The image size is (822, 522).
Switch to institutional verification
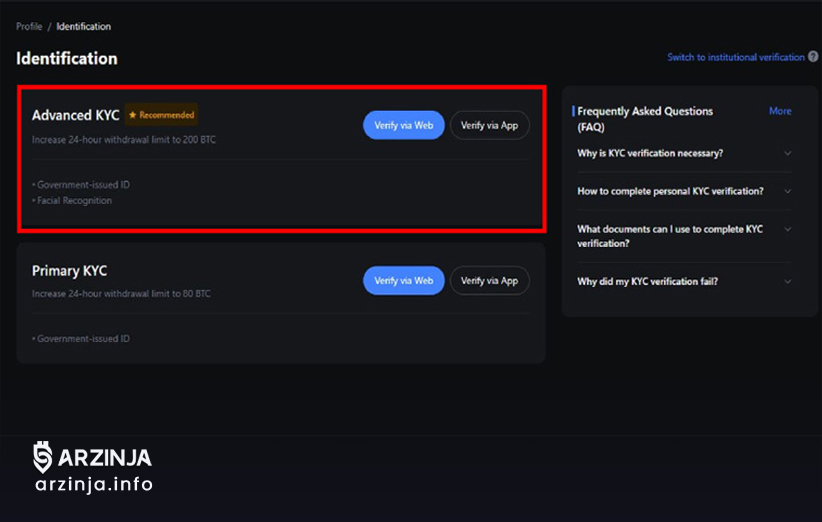[735, 57]
